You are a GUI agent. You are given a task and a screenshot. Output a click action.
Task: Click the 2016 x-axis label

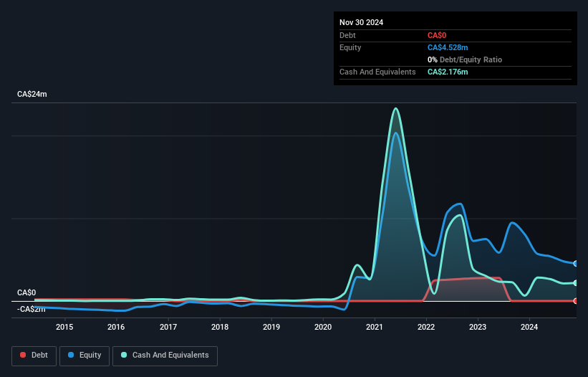click(116, 327)
